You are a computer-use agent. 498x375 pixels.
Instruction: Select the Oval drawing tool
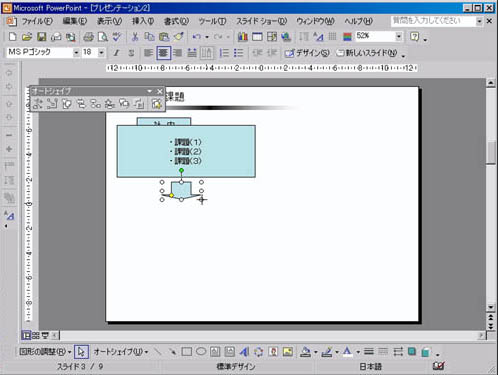[x=201, y=352]
